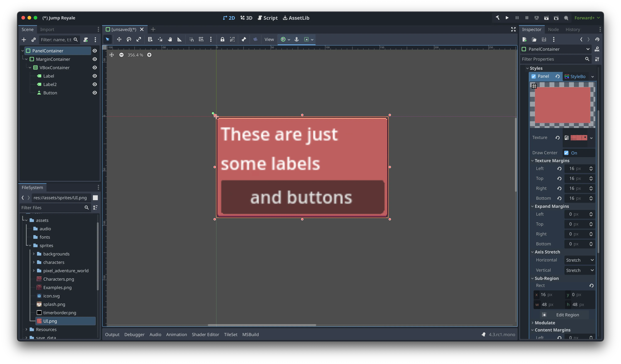Toggle visibility of Label2 node
This screenshot has width=621, height=364.
click(95, 84)
